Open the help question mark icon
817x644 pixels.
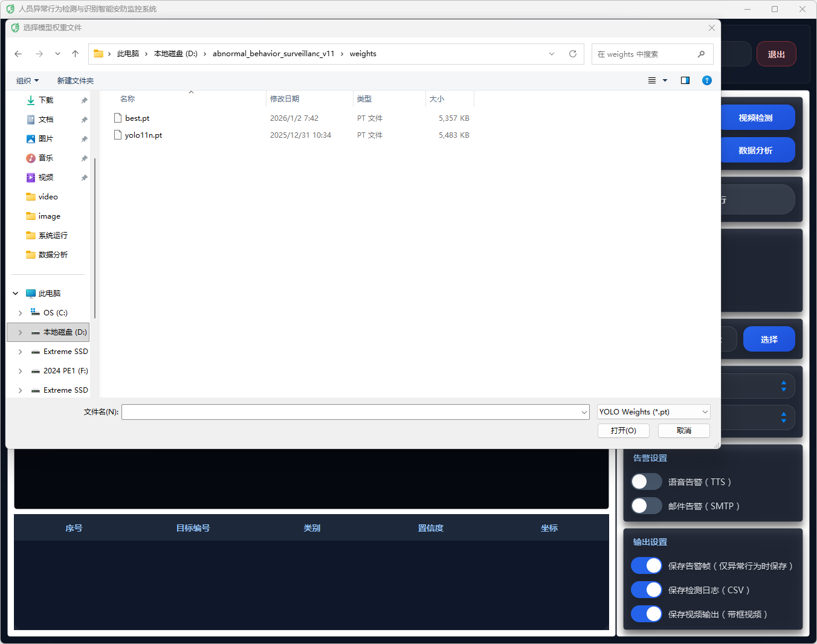(706, 80)
